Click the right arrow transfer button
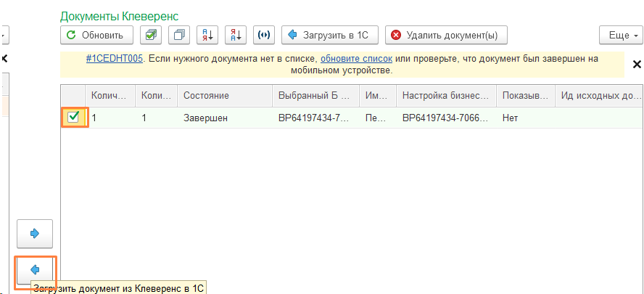644x294 pixels. 35,233
